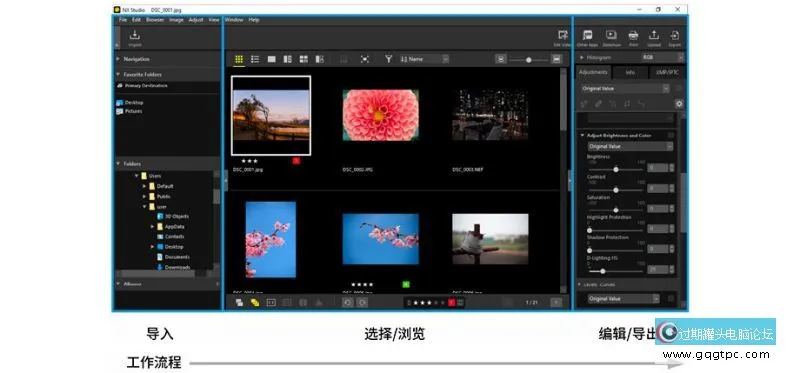Switch to the Info tab

point(631,72)
